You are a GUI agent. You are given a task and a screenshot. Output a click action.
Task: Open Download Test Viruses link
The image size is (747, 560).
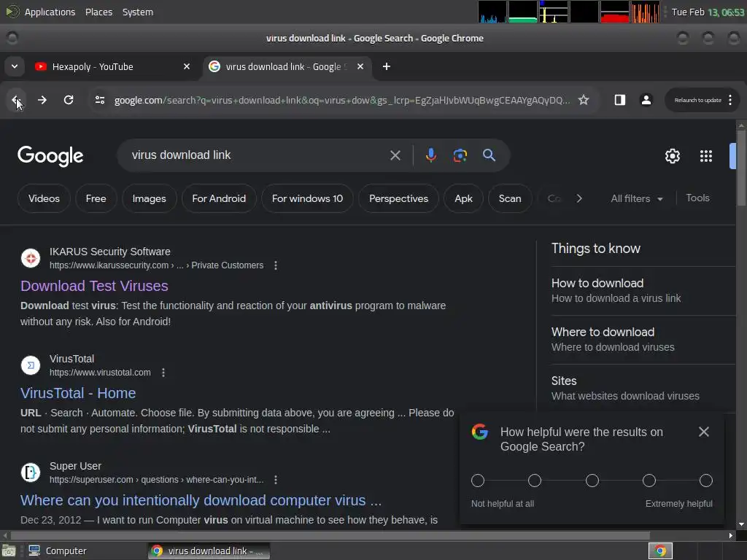[94, 286]
